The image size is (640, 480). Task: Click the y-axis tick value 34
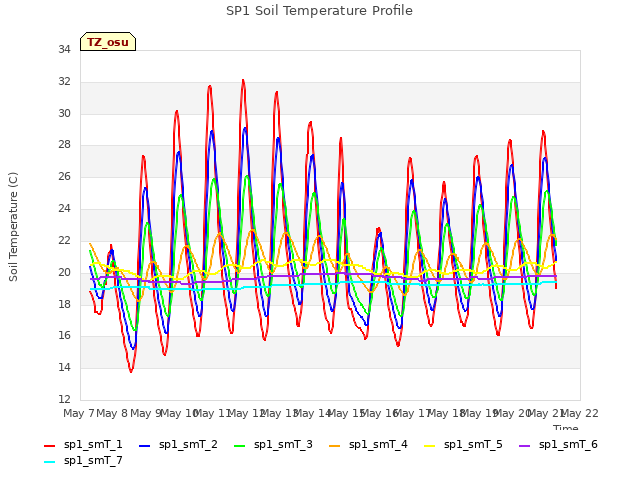point(64,49)
